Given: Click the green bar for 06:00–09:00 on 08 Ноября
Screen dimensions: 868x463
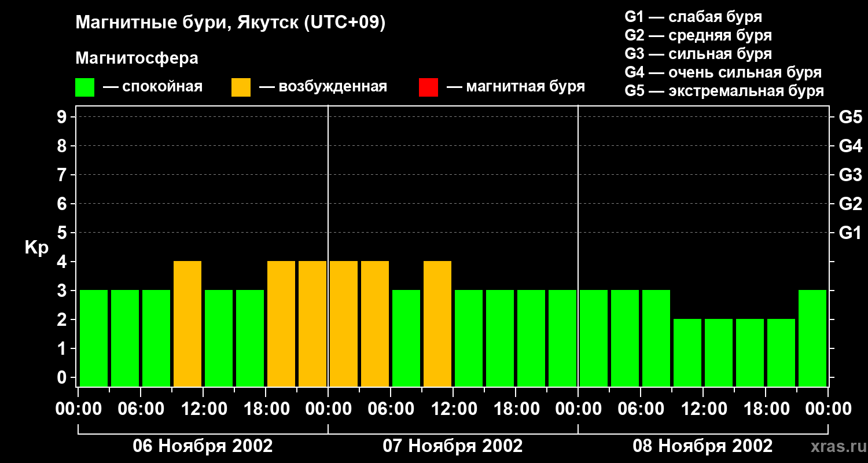Looking at the screenshot, I should tap(656, 339).
